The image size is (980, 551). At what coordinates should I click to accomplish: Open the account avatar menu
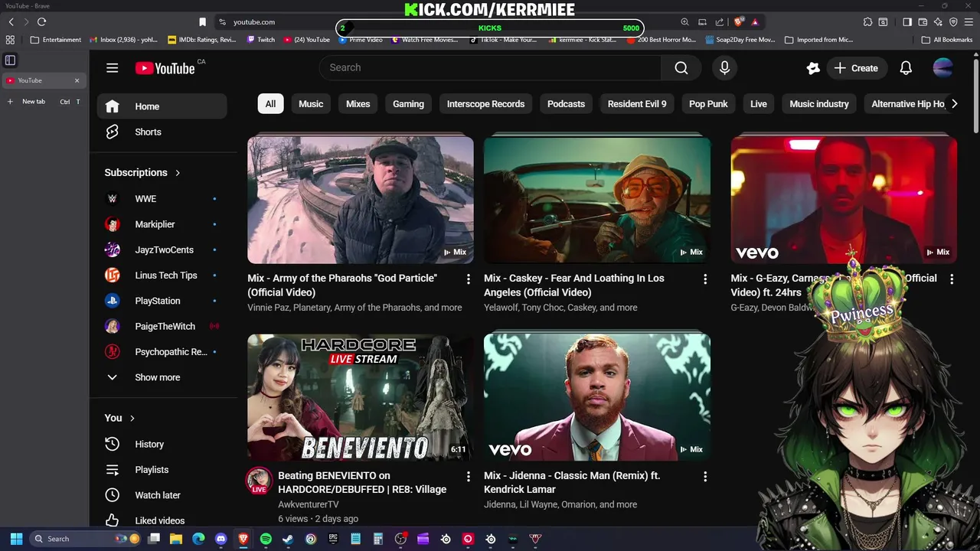click(x=942, y=68)
